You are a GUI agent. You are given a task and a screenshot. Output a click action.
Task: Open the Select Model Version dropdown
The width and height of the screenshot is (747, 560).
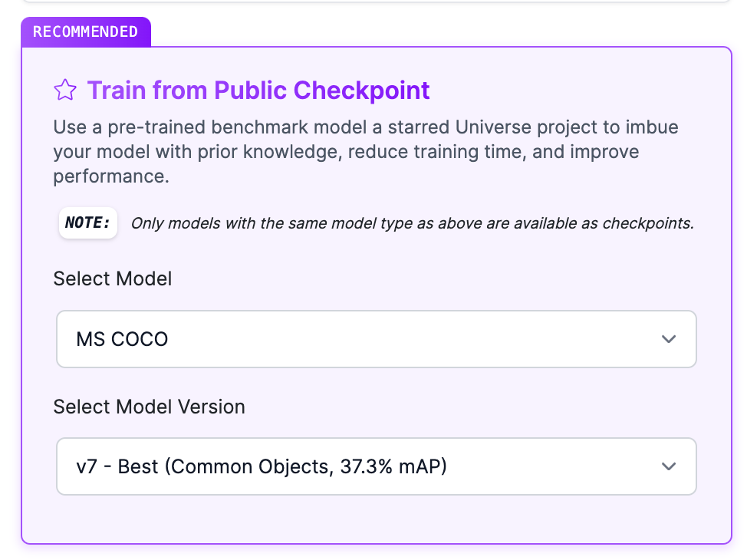[376, 466]
